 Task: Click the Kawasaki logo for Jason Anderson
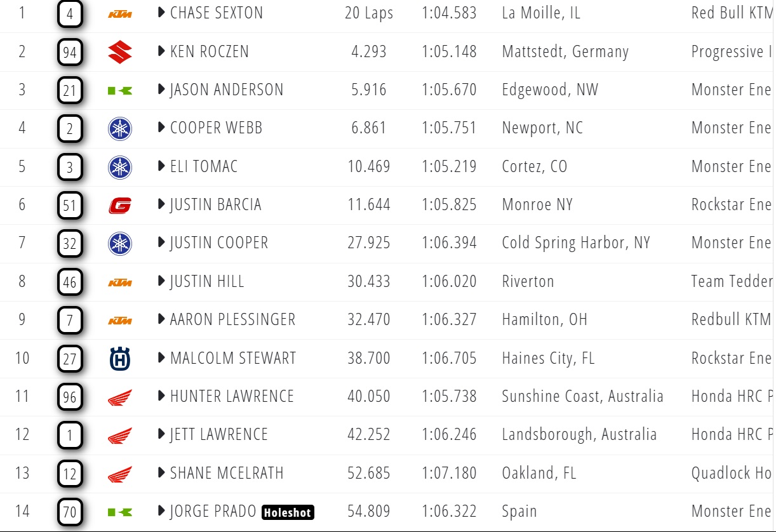pyautogui.click(x=119, y=90)
